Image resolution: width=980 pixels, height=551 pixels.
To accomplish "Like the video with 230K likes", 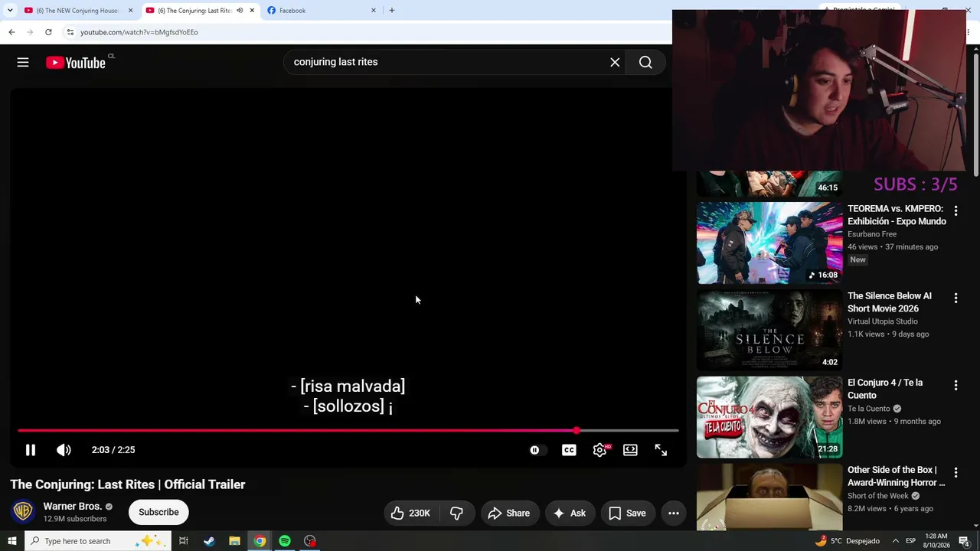I will pyautogui.click(x=410, y=513).
